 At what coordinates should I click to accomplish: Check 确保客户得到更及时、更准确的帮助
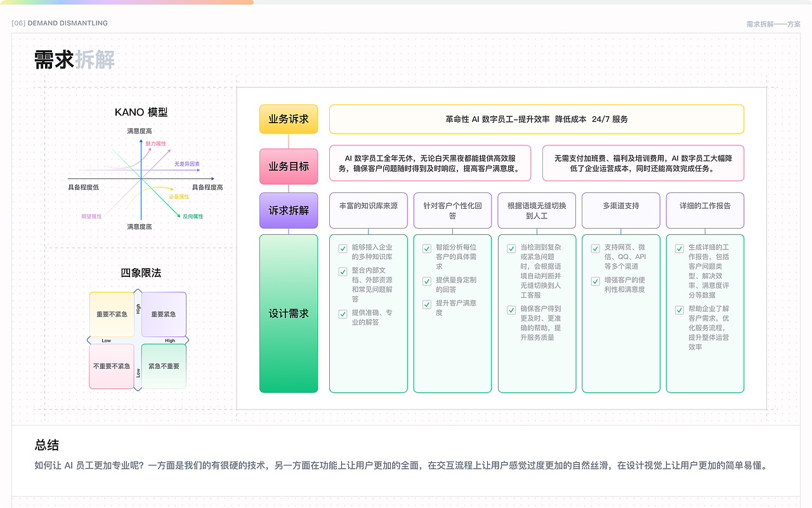511,311
